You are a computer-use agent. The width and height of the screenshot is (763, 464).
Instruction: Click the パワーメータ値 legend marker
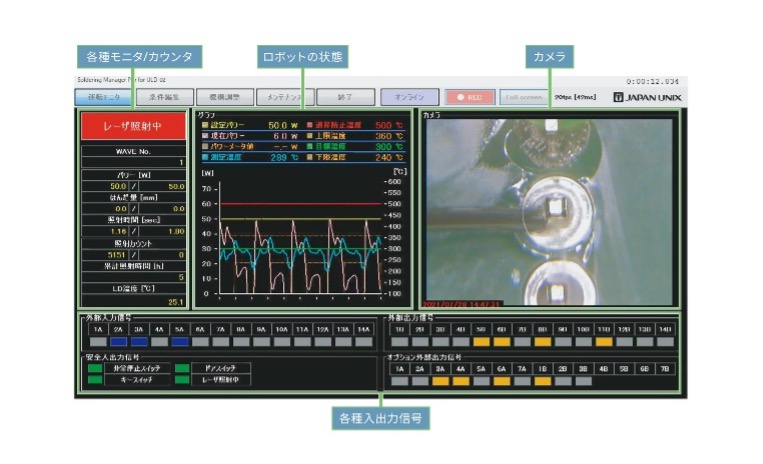205,146
